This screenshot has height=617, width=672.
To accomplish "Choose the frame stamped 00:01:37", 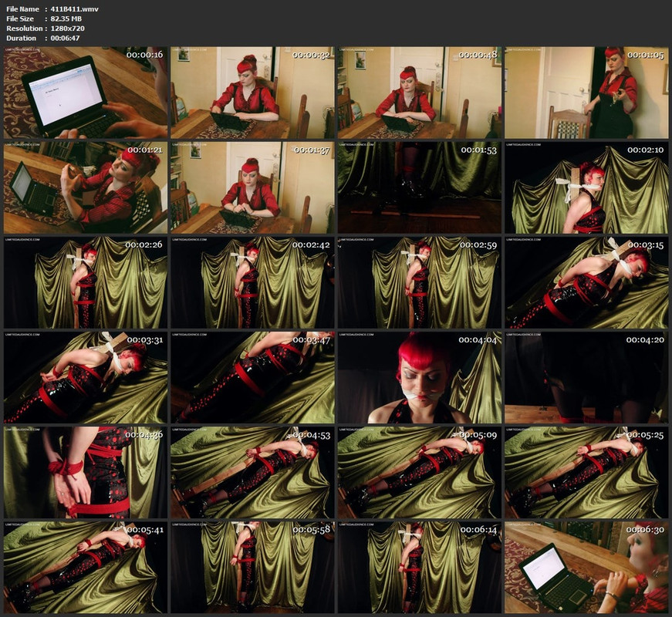I will click(x=252, y=187).
